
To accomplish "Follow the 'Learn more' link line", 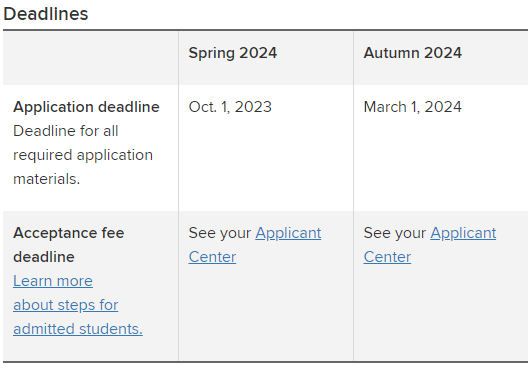I will (x=53, y=281).
